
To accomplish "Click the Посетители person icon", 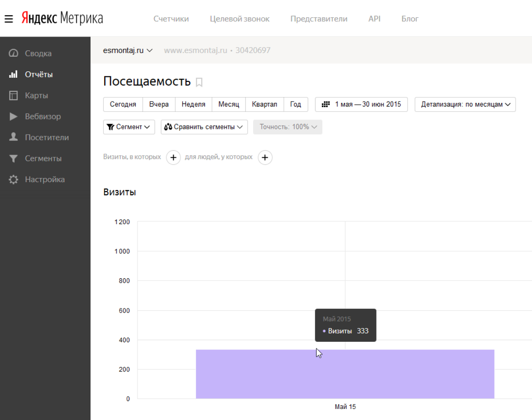I will 13,137.
